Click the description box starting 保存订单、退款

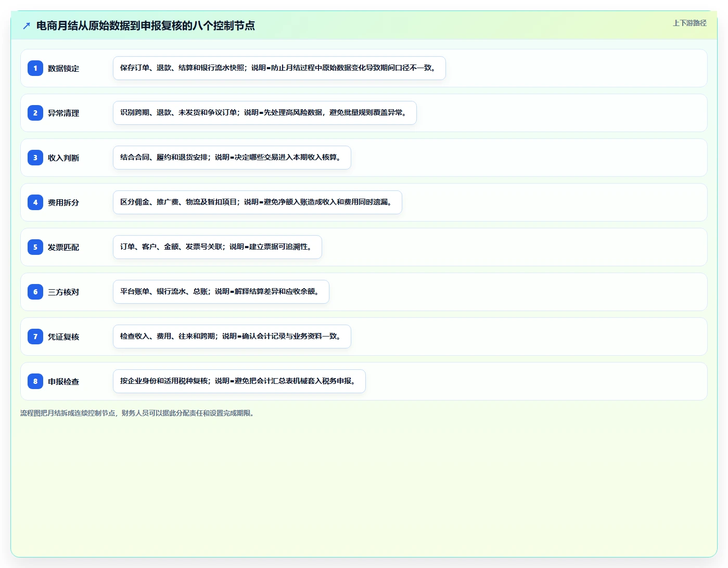point(279,68)
